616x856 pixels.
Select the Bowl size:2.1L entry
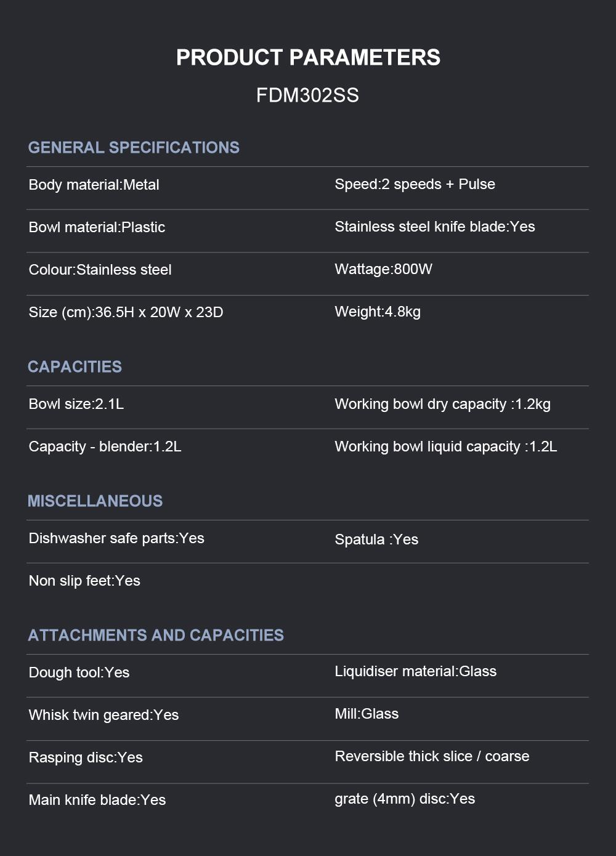tap(76, 404)
